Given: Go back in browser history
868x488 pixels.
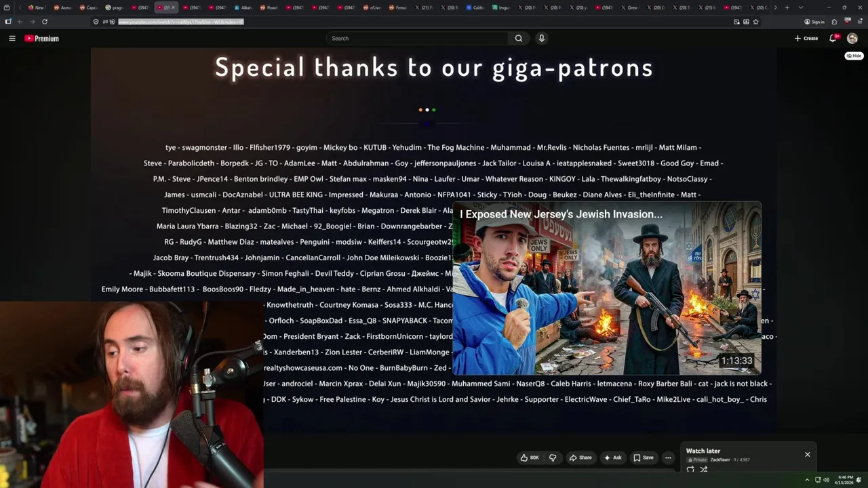Looking at the screenshot, I should (x=20, y=22).
